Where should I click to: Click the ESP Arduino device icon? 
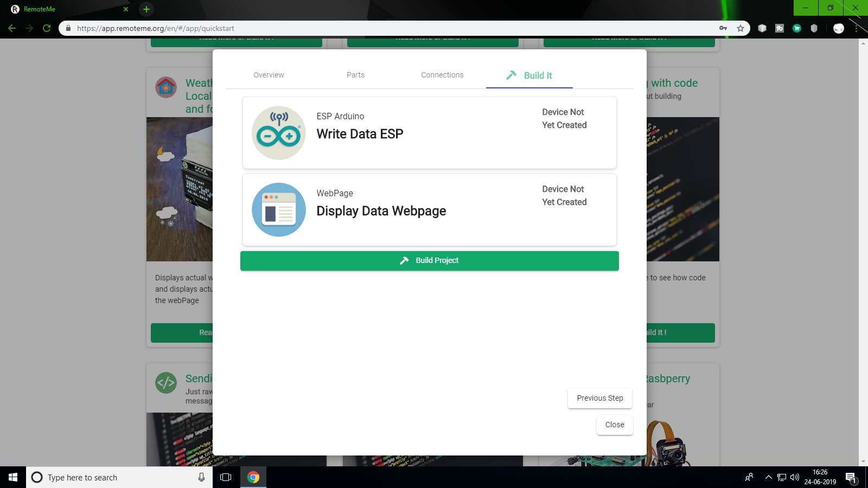(279, 133)
